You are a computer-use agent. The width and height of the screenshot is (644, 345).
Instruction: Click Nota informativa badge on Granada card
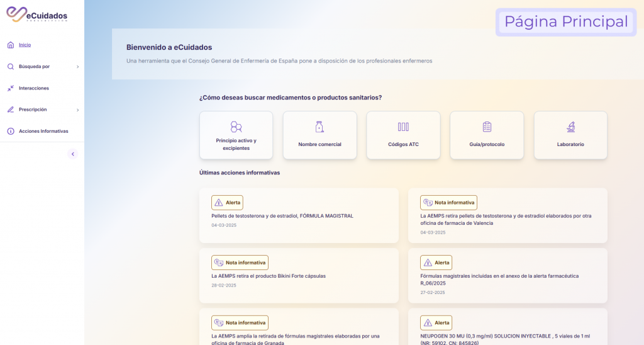[x=240, y=323]
